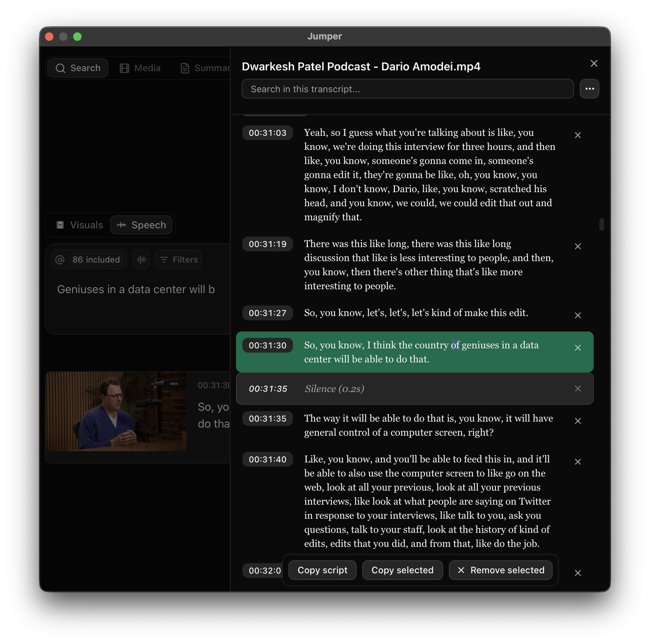Open the Search tab
The image size is (650, 644).
click(x=77, y=68)
